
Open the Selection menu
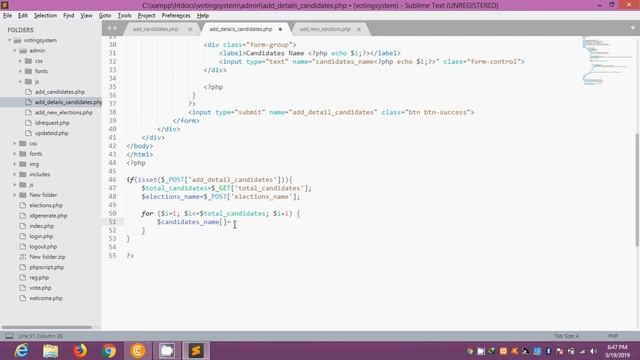tap(45, 16)
